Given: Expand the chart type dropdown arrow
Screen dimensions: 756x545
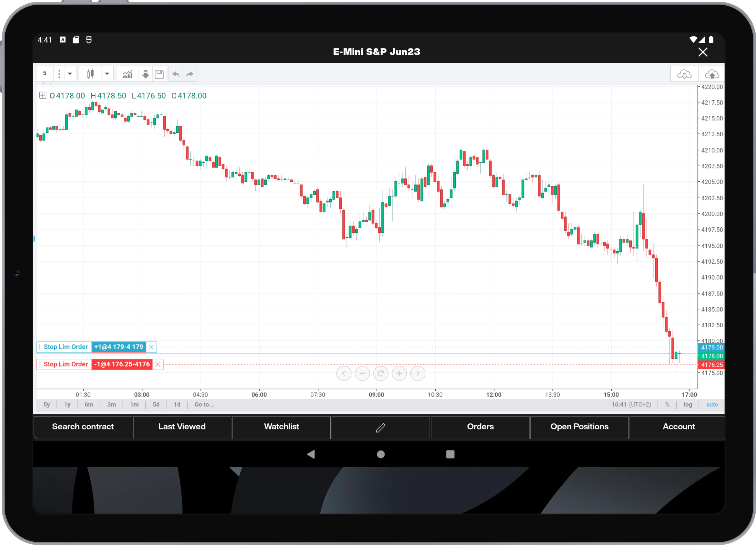Looking at the screenshot, I should 107,74.
